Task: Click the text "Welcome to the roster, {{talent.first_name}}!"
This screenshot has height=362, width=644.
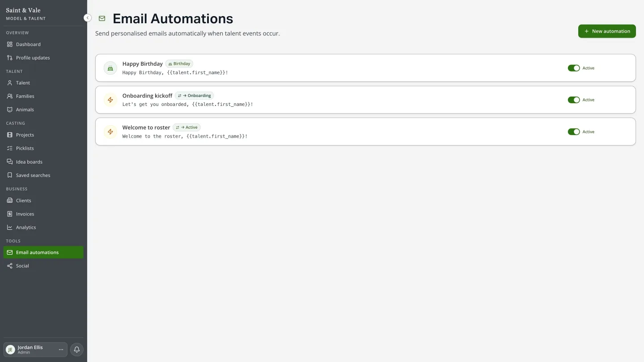Action: [185, 136]
